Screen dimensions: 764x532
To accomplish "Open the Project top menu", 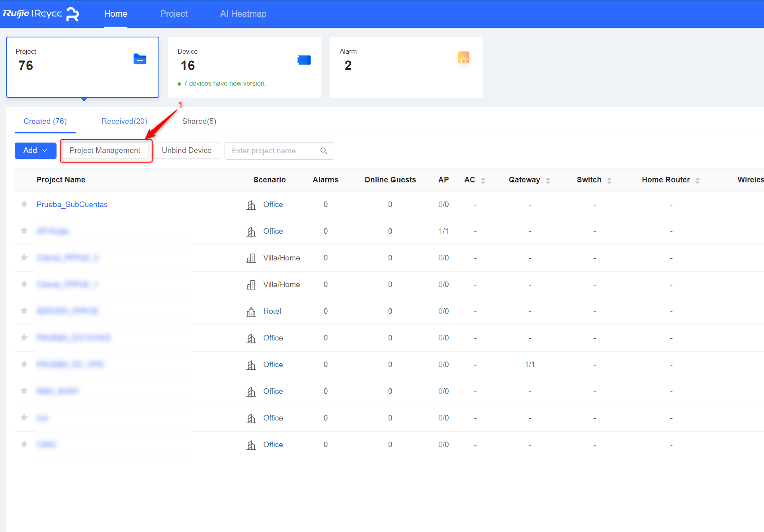I will 174,14.
